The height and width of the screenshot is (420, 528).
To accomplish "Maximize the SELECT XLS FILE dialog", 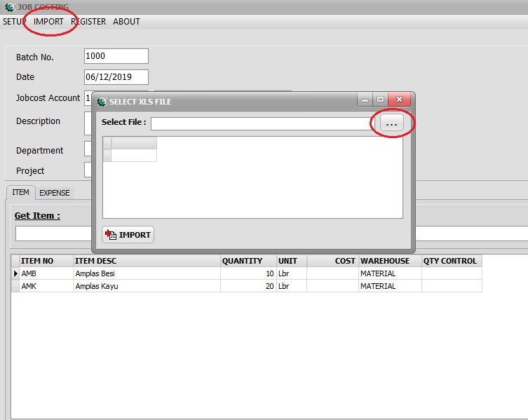I will point(380,100).
